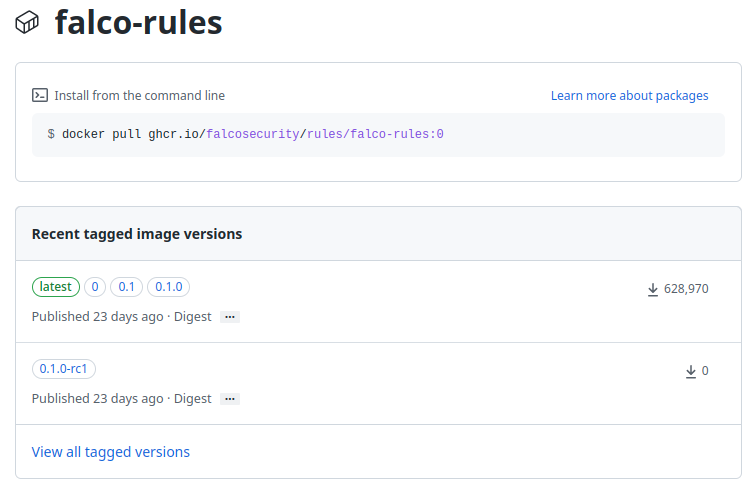Select the 0.1.0 version tag
752x487 pixels.
tap(169, 287)
